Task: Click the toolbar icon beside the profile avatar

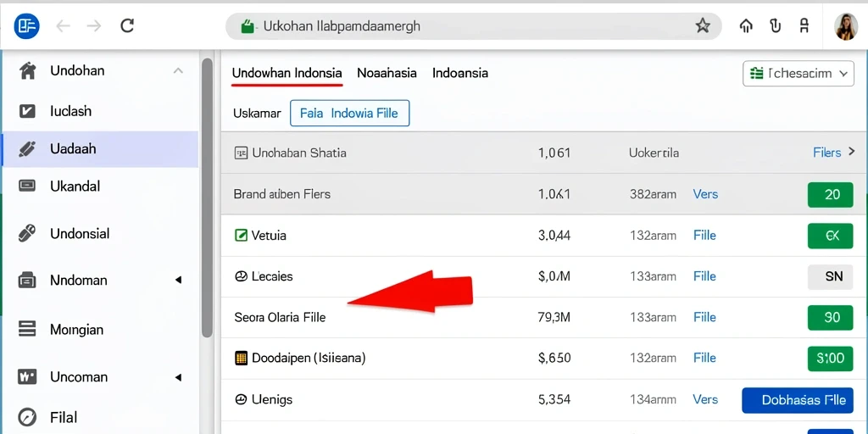Action: click(x=804, y=25)
